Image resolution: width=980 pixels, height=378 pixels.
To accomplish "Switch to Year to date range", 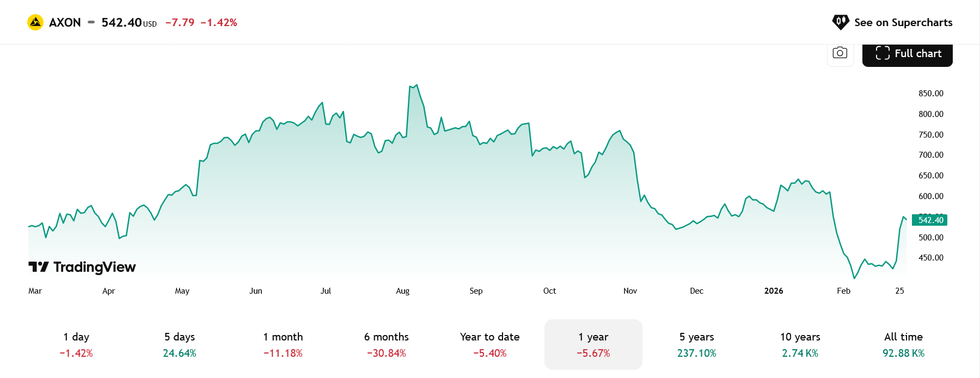I will (x=490, y=344).
